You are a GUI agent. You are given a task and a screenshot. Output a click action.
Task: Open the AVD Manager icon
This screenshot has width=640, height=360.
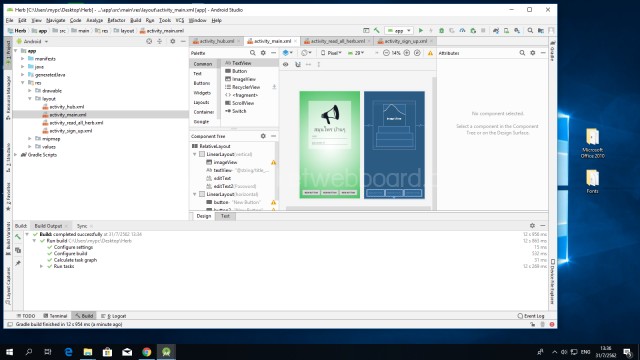point(507,31)
